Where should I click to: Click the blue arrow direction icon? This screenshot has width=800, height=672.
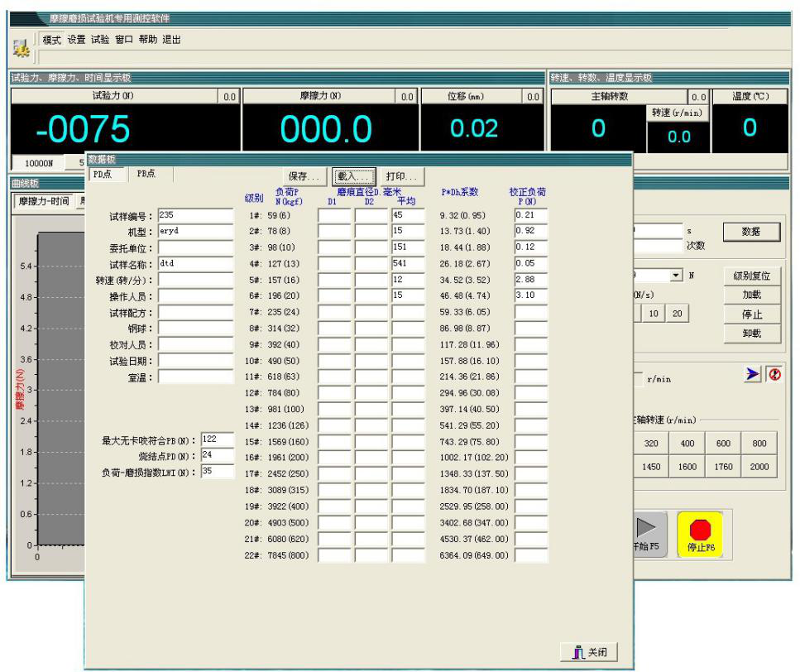pyautogui.click(x=751, y=376)
